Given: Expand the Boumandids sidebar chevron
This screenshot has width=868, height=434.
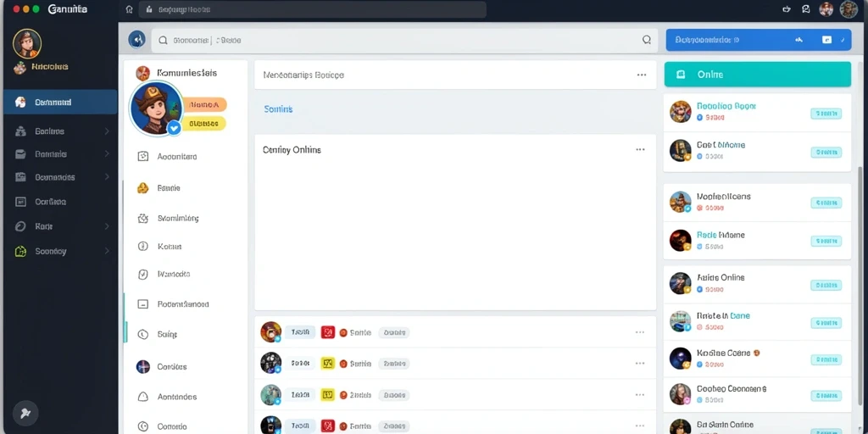Looking at the screenshot, I should (x=107, y=177).
